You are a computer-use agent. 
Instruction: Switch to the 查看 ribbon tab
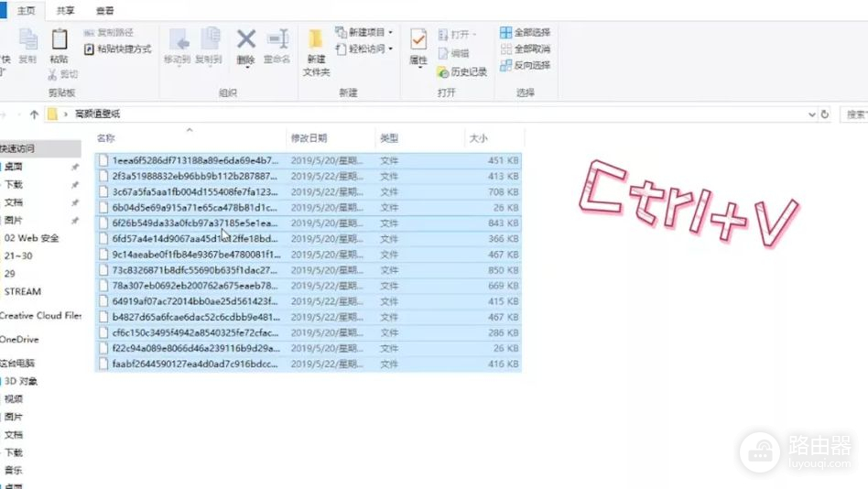pos(104,10)
